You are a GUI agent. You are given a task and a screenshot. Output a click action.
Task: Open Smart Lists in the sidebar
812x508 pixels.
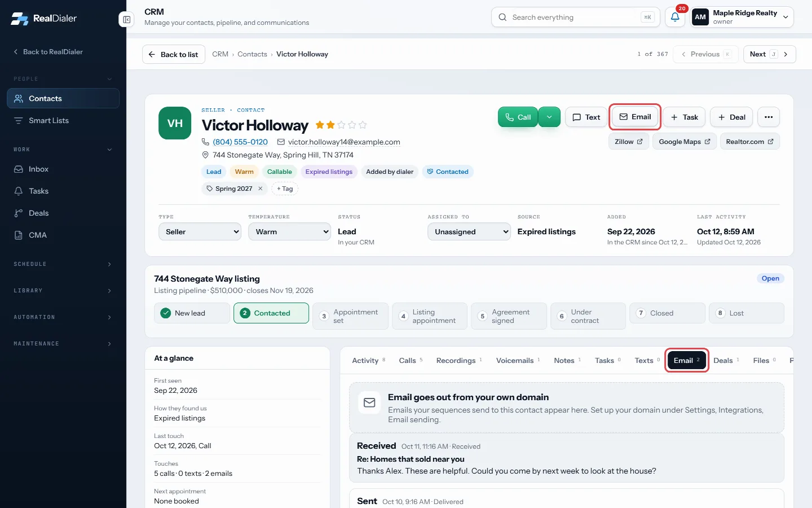click(x=63, y=120)
